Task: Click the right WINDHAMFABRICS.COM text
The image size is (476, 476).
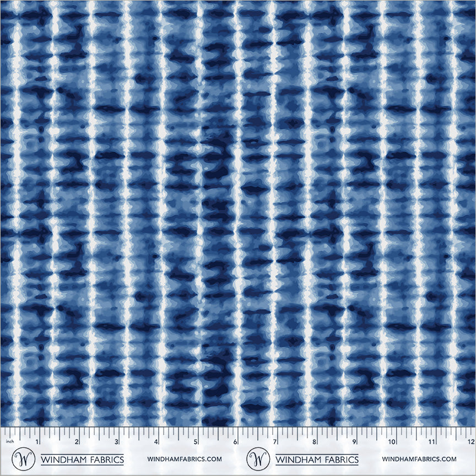Action: [x=419, y=459]
